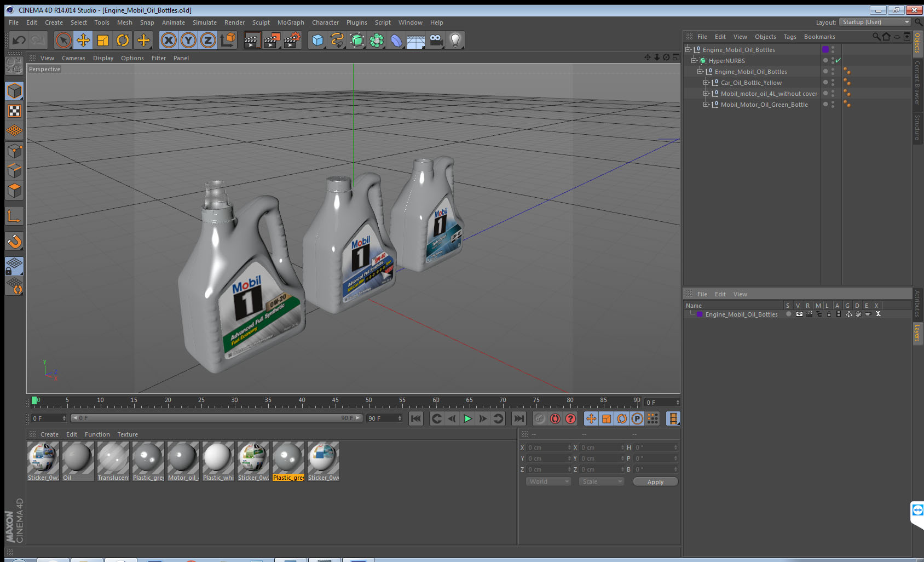
Task: Open material manager Texture menu
Action: [128, 434]
